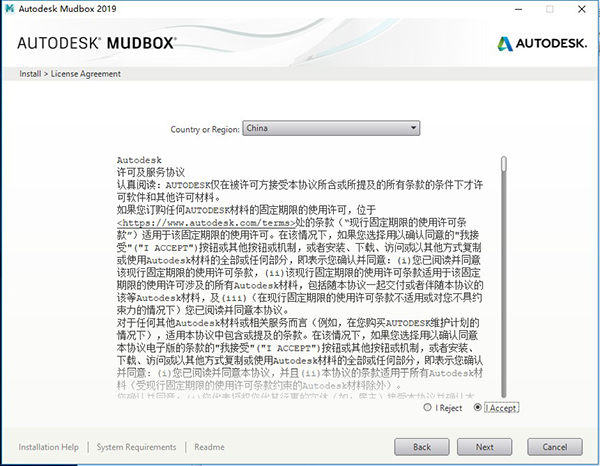Click the AUTODESK MUDBOX header title

pos(97,43)
